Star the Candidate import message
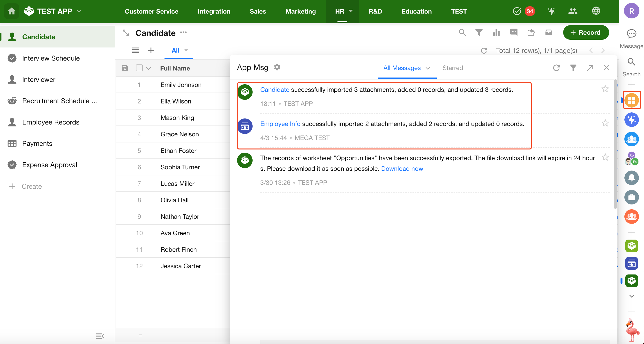The height and width of the screenshot is (344, 644). pos(605,89)
